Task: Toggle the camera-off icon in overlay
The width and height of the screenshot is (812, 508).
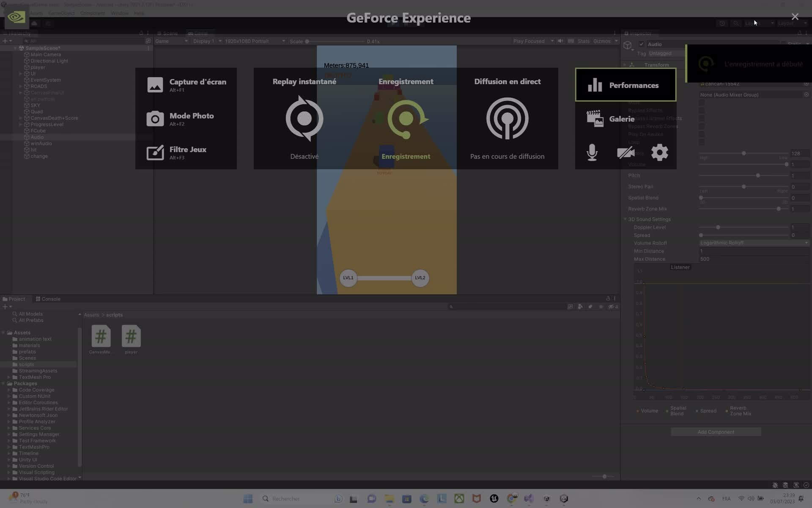Action: [x=625, y=152]
